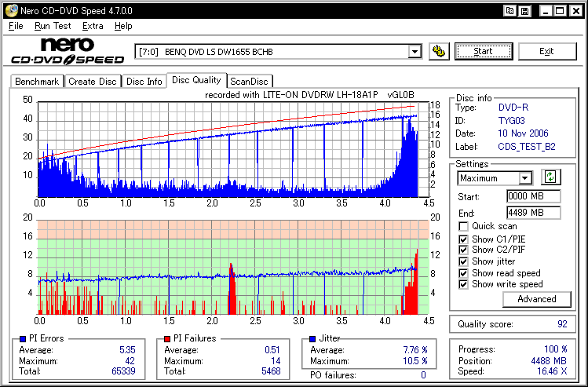Click the refresh speed settings icon
This screenshot has width=588, height=387.
[x=550, y=177]
